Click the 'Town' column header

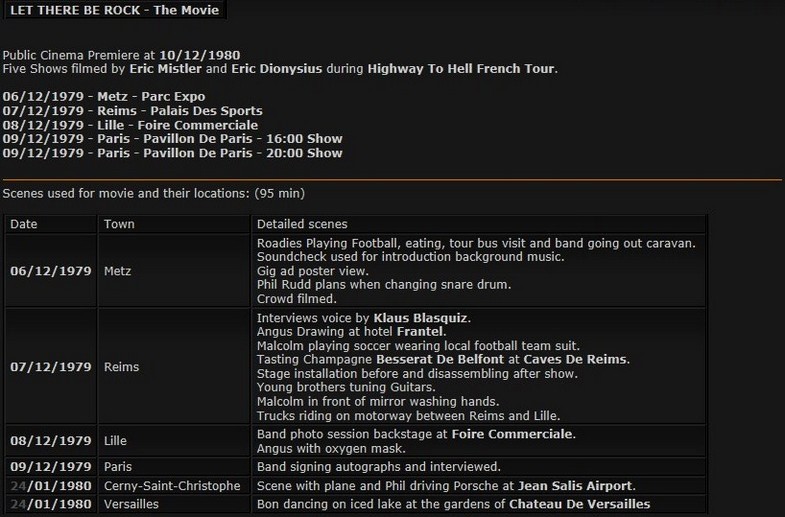coord(119,224)
